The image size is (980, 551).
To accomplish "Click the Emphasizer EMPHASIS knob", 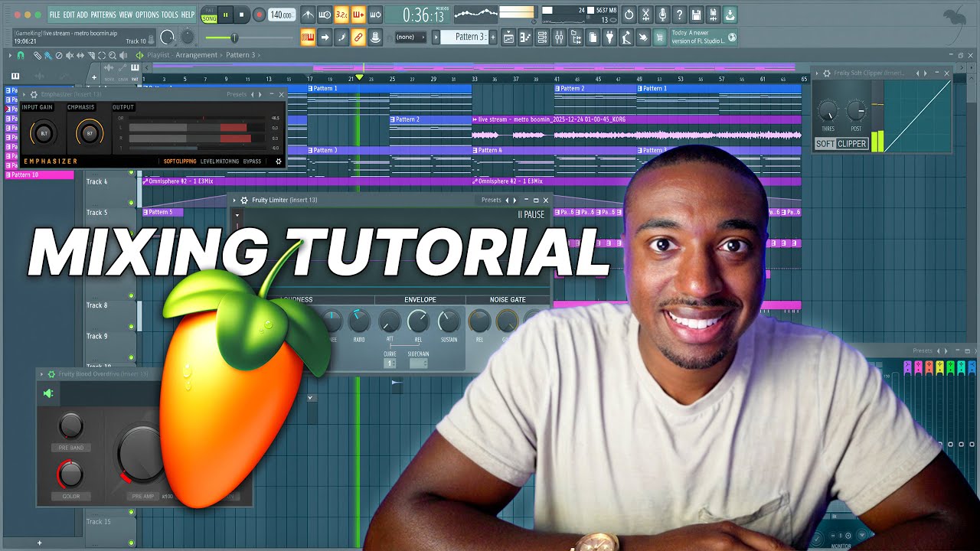I will (90, 133).
